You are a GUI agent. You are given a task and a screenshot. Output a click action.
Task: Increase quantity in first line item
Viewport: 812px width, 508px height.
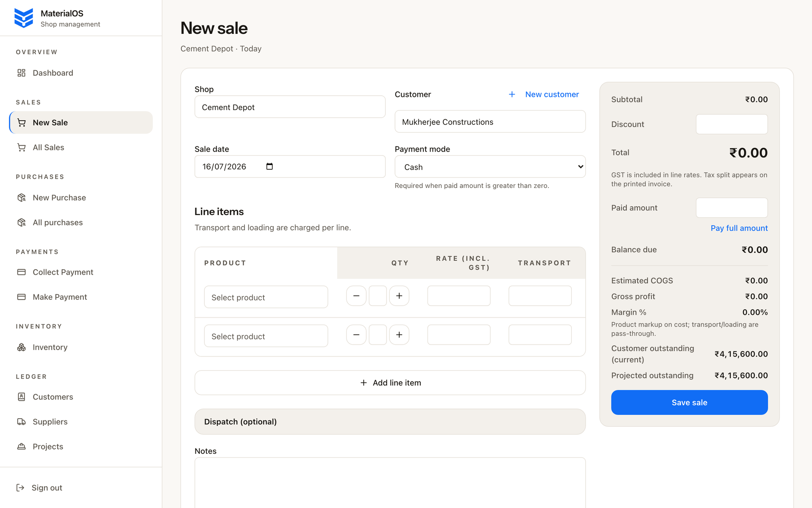click(x=399, y=296)
